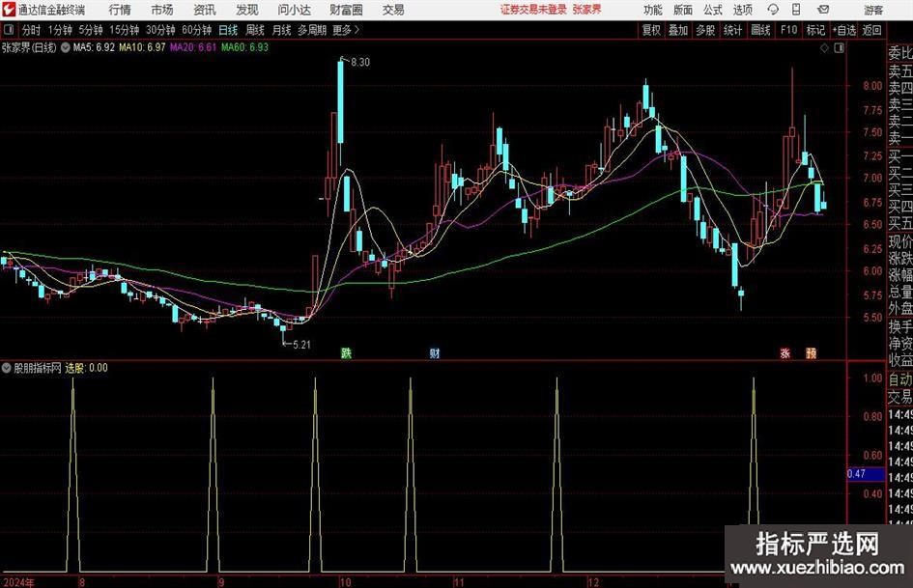Switch to the 60分钟 period tab
913x588 pixels.
point(196,30)
